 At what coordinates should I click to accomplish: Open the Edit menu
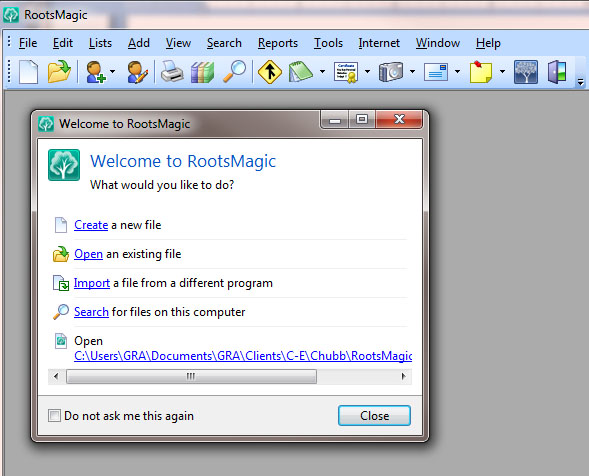[63, 43]
